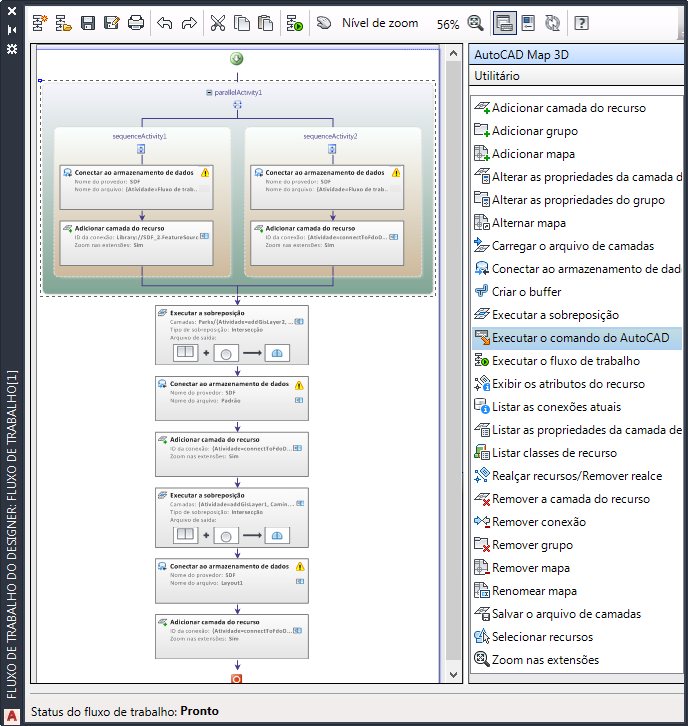Image resolution: width=688 pixels, height=726 pixels.
Task: Open binding icon on Parks Executar a sobreposição
Action: [299, 321]
